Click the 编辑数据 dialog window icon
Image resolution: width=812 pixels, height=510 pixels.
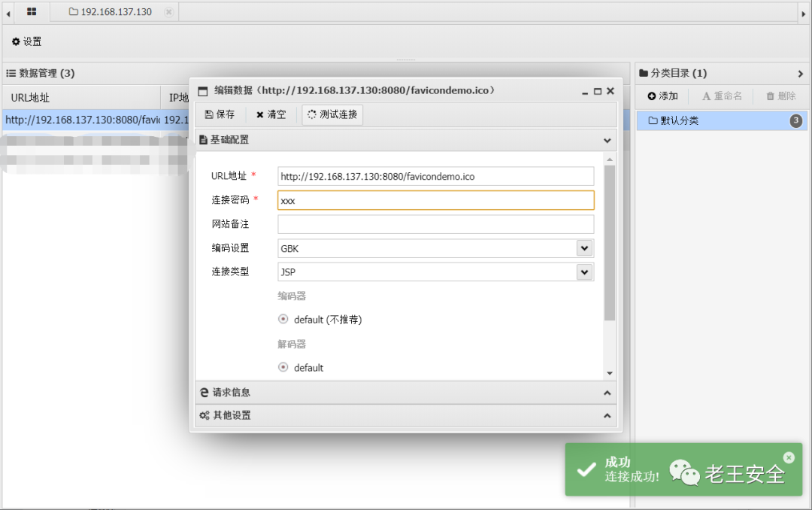tap(203, 91)
